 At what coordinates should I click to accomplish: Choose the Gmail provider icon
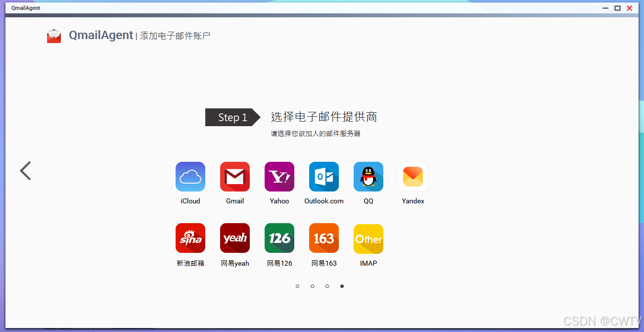[x=235, y=177]
